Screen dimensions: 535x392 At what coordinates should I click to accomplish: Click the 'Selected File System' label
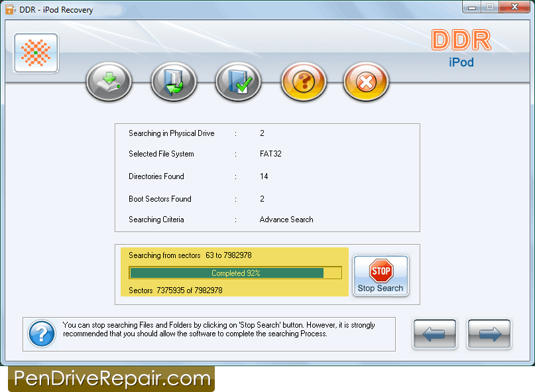161,154
